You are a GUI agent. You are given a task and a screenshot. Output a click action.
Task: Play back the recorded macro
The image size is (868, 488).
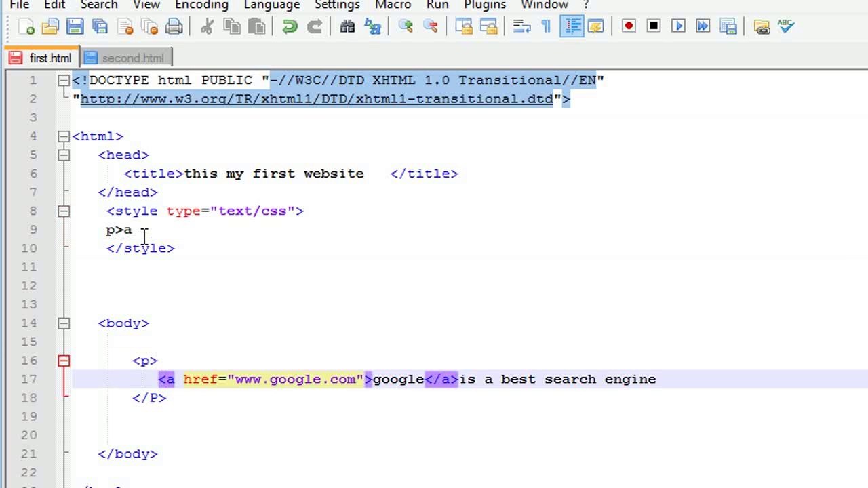[678, 26]
